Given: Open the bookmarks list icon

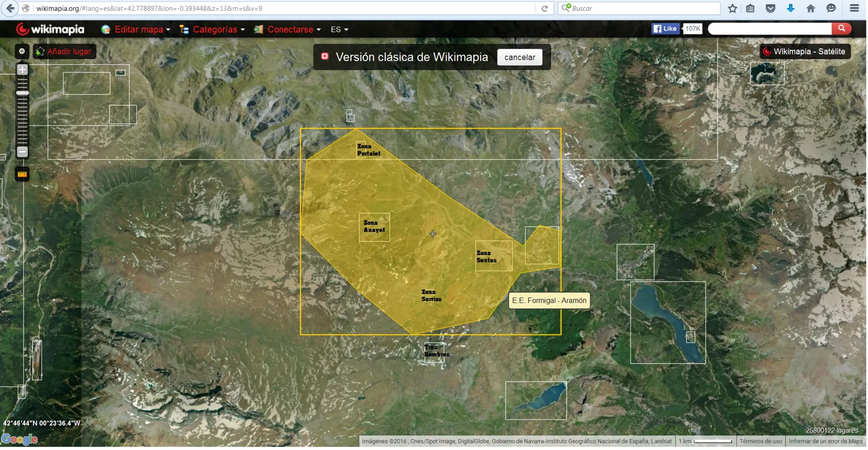Looking at the screenshot, I should (x=750, y=8).
